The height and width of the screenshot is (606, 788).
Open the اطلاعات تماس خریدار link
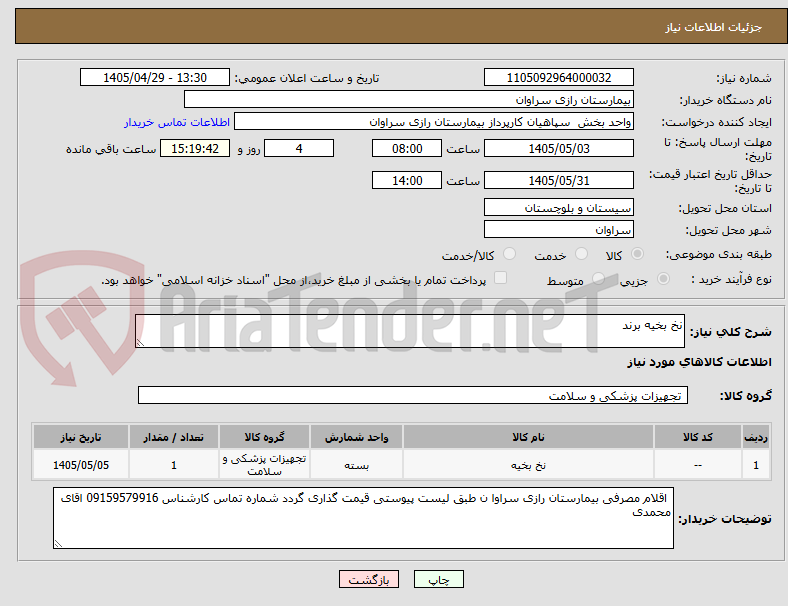(x=177, y=122)
